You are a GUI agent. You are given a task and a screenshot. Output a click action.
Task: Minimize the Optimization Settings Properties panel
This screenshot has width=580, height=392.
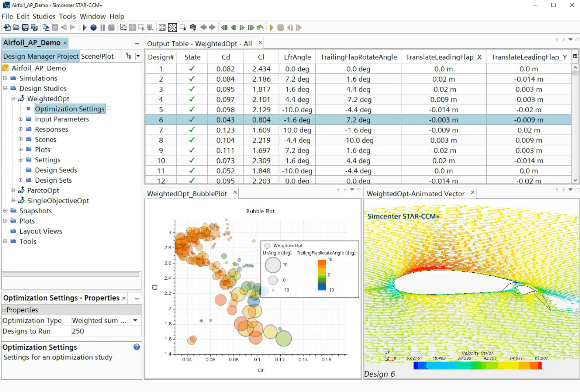tap(137, 298)
